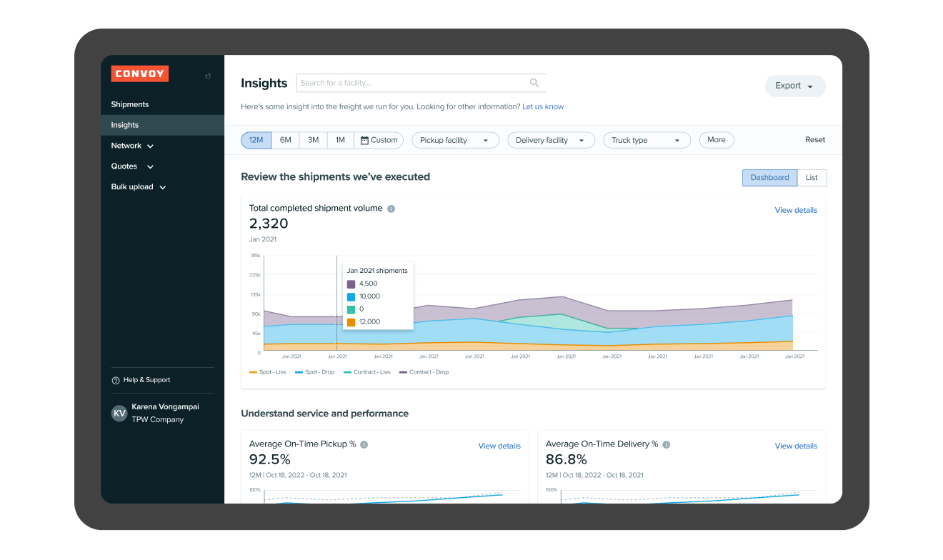
Task: Switch to List view
Action: coord(812,177)
